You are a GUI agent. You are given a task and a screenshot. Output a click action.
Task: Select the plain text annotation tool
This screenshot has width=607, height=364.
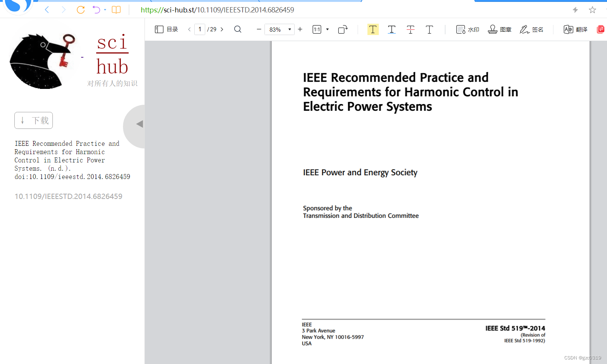429,29
